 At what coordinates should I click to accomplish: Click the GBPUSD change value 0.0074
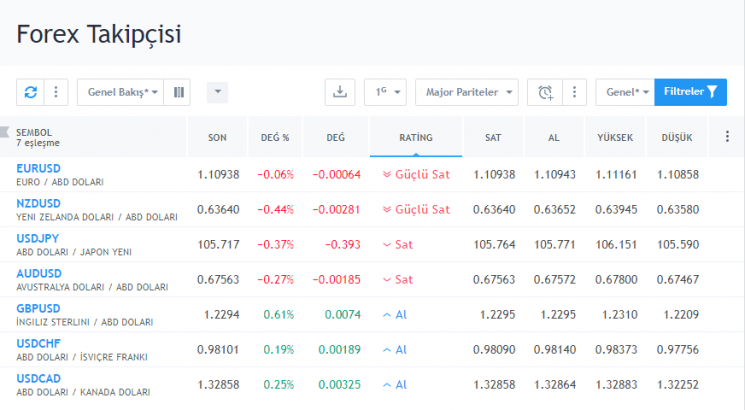click(343, 315)
